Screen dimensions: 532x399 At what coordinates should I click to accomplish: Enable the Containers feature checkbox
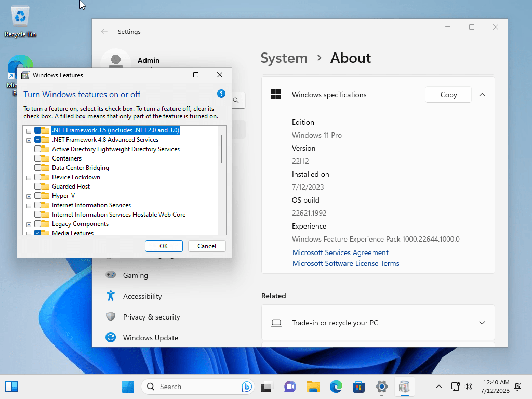37,158
